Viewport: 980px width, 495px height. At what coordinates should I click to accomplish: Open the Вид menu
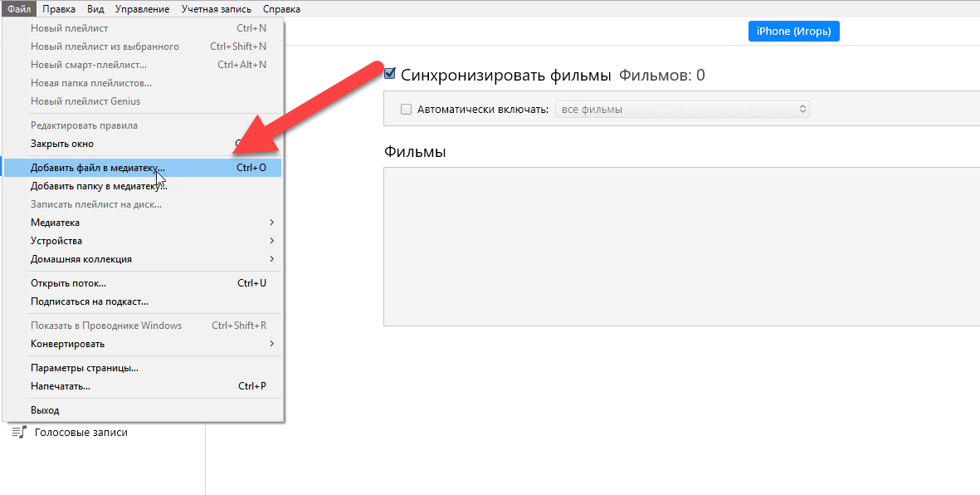click(95, 9)
